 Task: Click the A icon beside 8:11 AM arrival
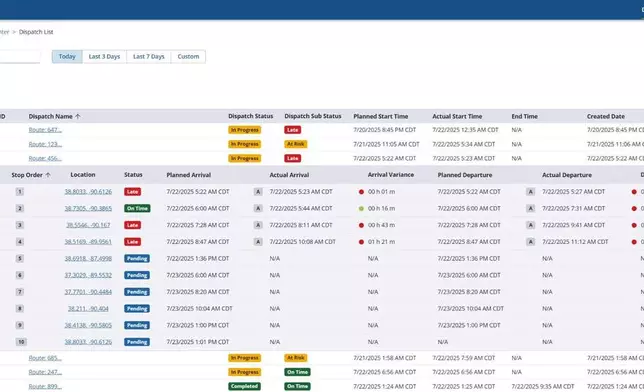click(x=258, y=225)
